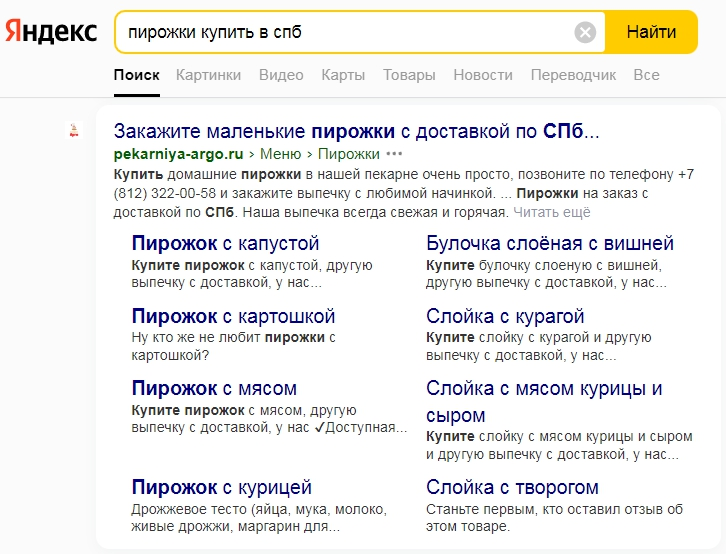Click description Купите слойку с курагой

tap(538, 346)
